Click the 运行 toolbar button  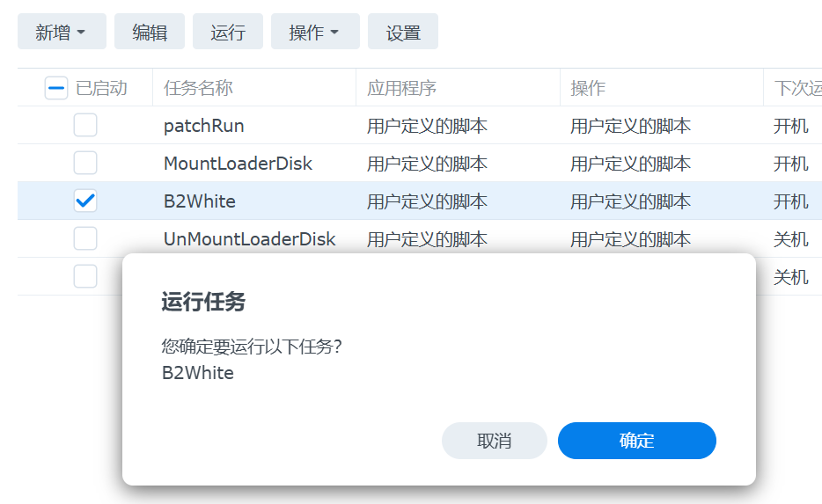228,32
